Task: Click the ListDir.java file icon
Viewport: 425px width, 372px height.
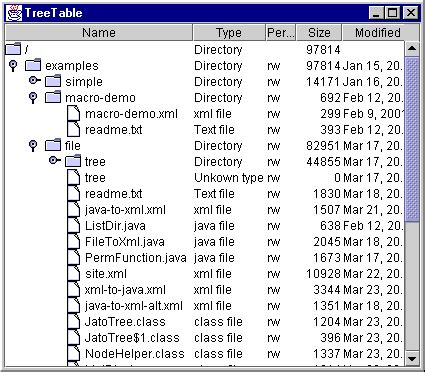Action: click(x=73, y=225)
